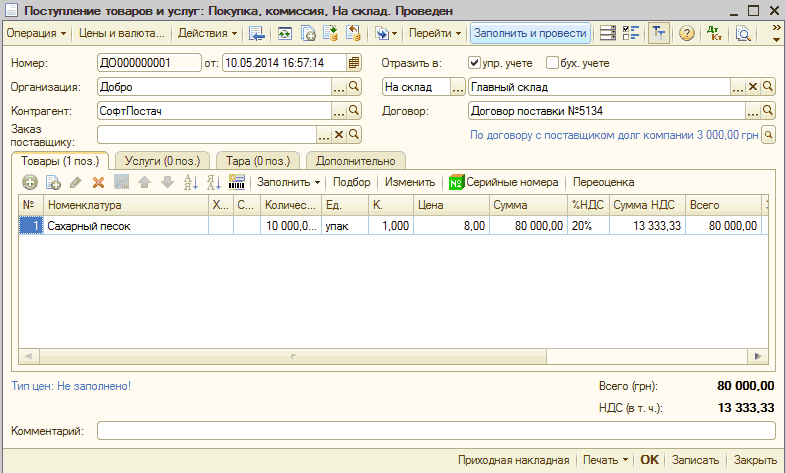786x473 pixels.
Task: Click the green serial numbers № icon
Action: click(456, 182)
